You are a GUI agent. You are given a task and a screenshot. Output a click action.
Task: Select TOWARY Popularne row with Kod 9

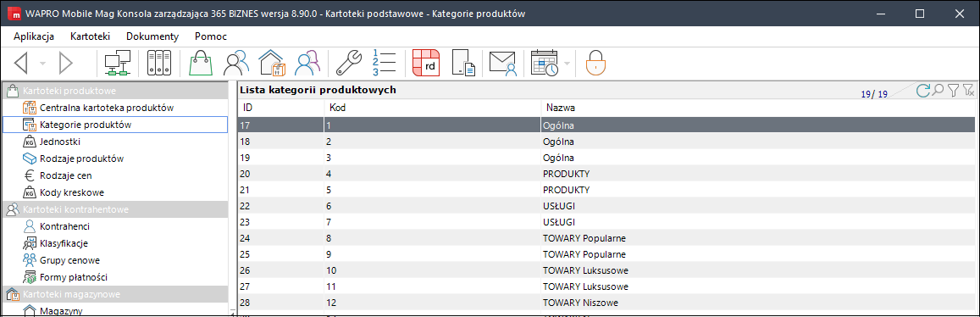(x=606, y=254)
